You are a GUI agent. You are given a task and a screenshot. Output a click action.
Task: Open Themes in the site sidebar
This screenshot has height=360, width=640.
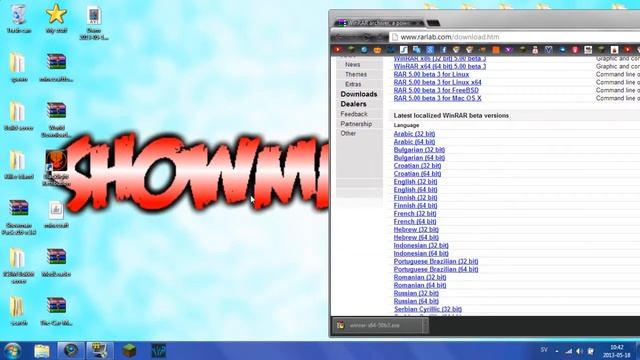pos(356,74)
